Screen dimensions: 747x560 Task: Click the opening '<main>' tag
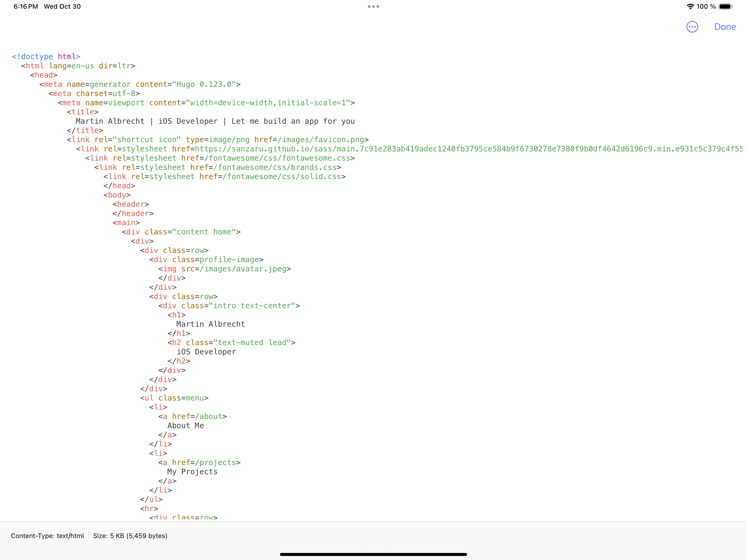(x=126, y=222)
